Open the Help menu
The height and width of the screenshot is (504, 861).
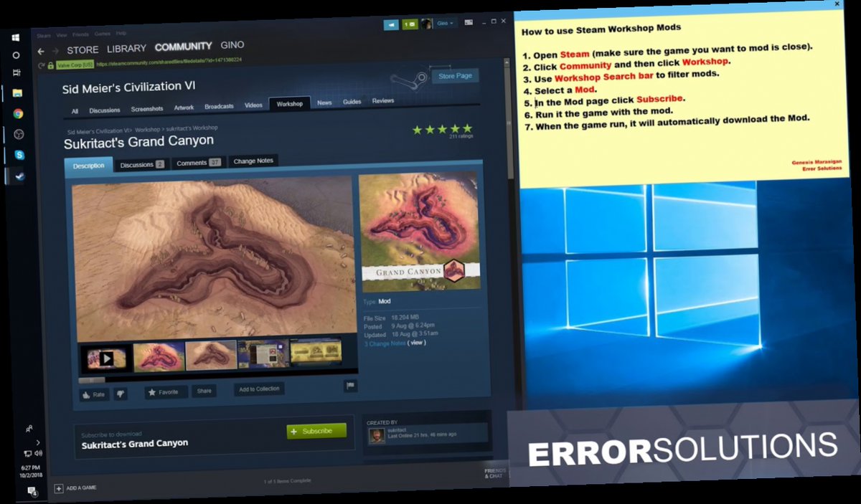point(121,33)
